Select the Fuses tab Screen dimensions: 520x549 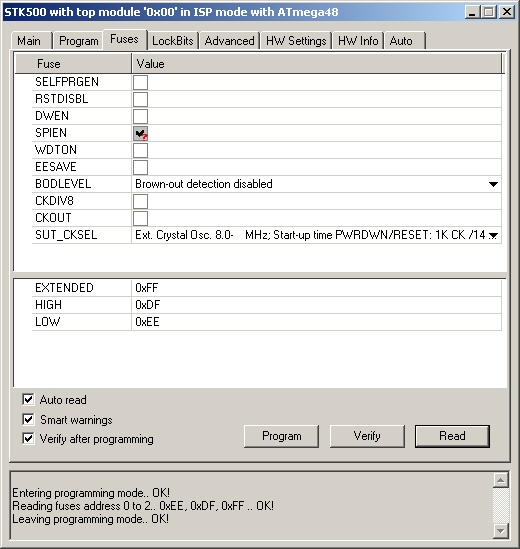(x=124, y=39)
